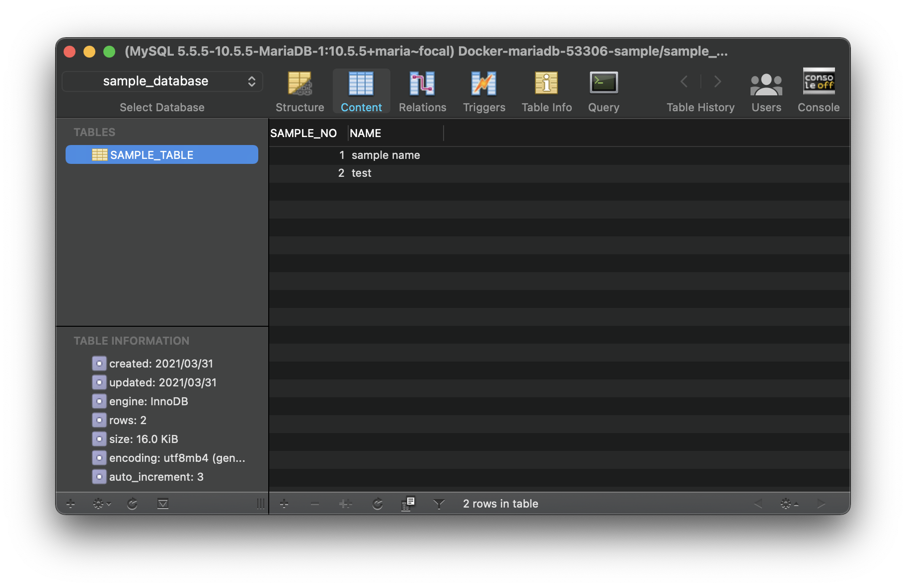The width and height of the screenshot is (906, 588).
Task: Open the Table Info view
Action: [546, 91]
